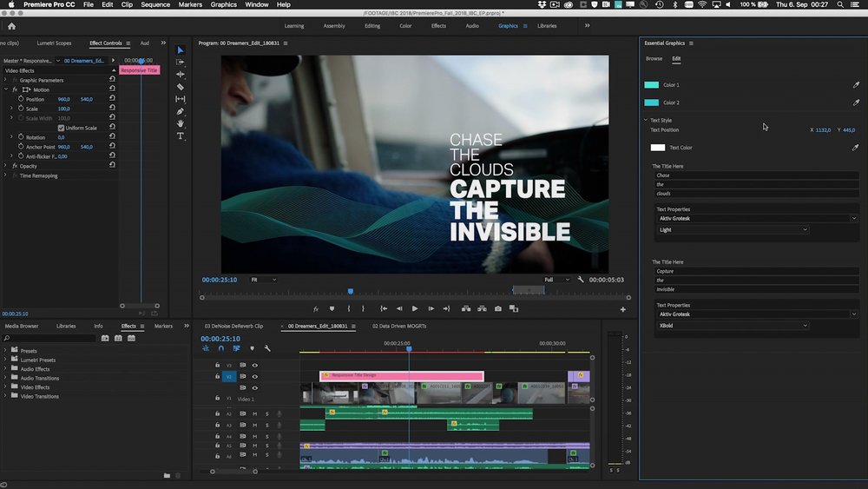Switch to the Browse tab

coord(654,58)
